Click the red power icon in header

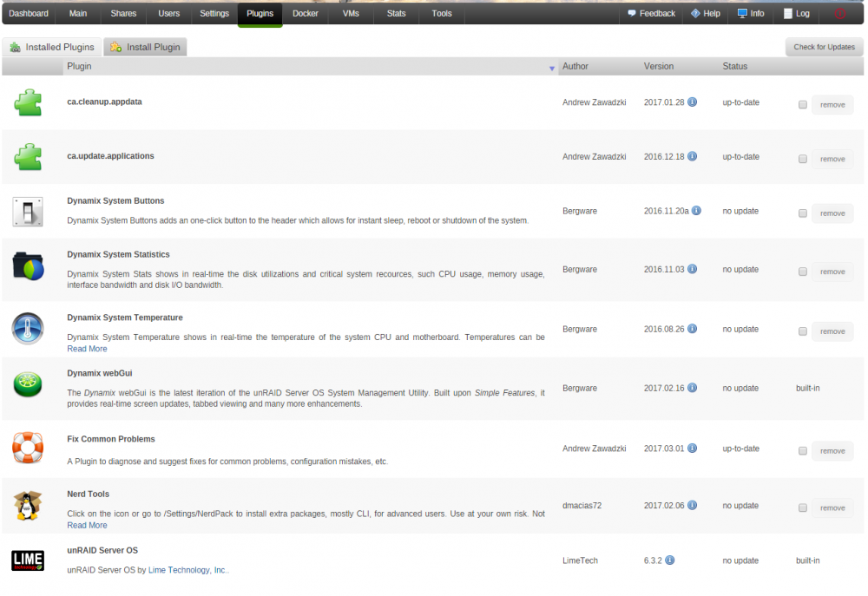pos(839,14)
